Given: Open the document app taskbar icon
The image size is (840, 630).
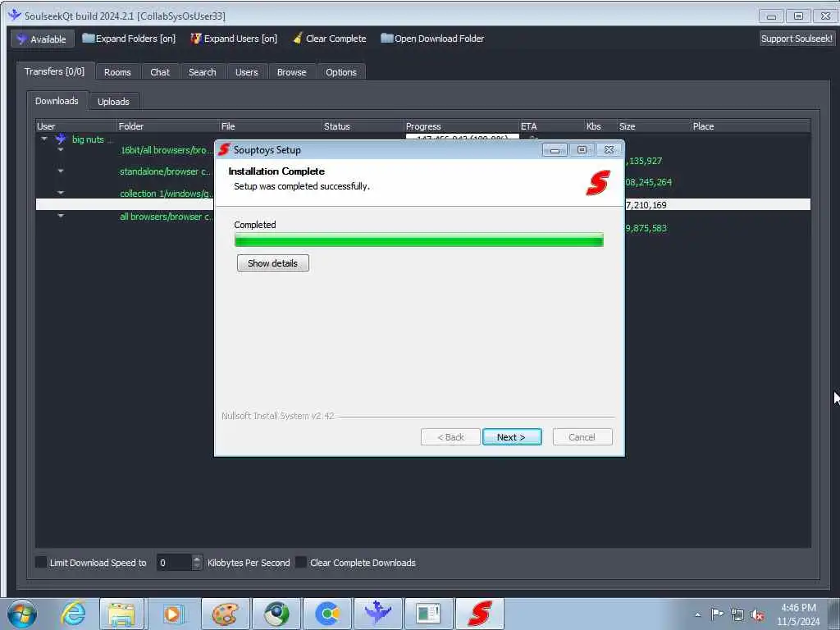Looking at the screenshot, I should 429,614.
